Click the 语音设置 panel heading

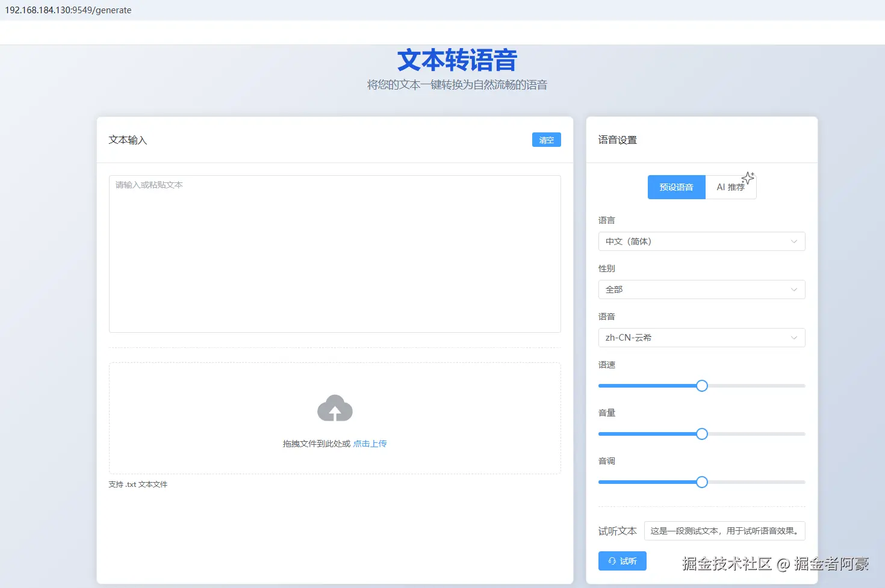point(617,140)
